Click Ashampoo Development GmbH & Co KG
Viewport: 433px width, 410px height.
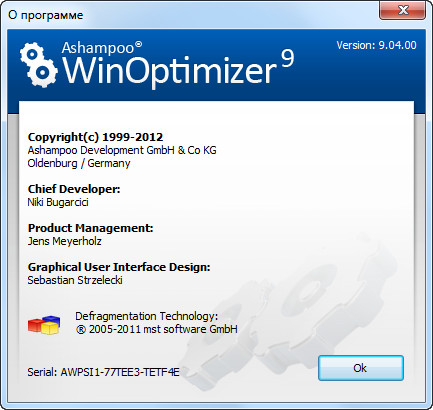click(x=122, y=150)
